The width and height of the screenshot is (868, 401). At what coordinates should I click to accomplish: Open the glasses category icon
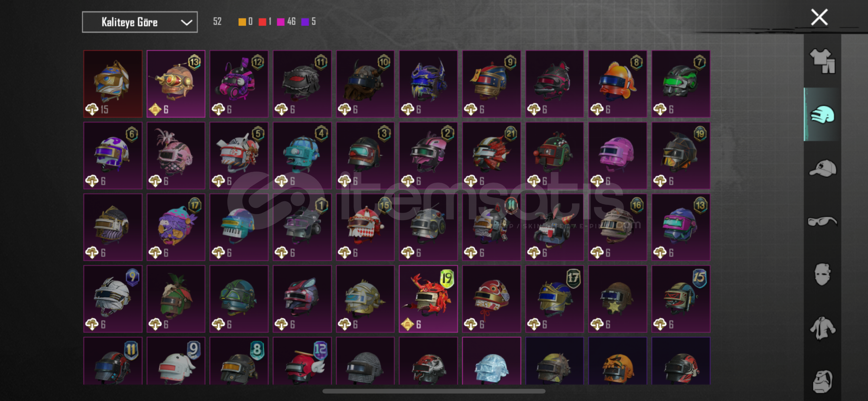pos(822,221)
